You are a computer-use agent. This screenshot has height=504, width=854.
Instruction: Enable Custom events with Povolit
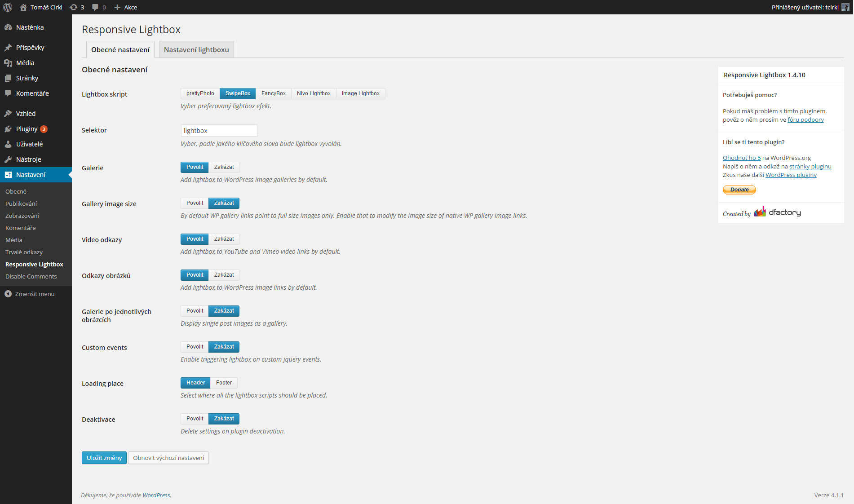coord(195,347)
